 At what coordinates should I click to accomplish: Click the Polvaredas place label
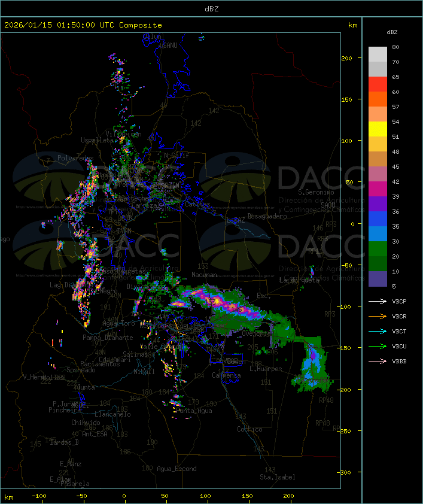coord(75,158)
